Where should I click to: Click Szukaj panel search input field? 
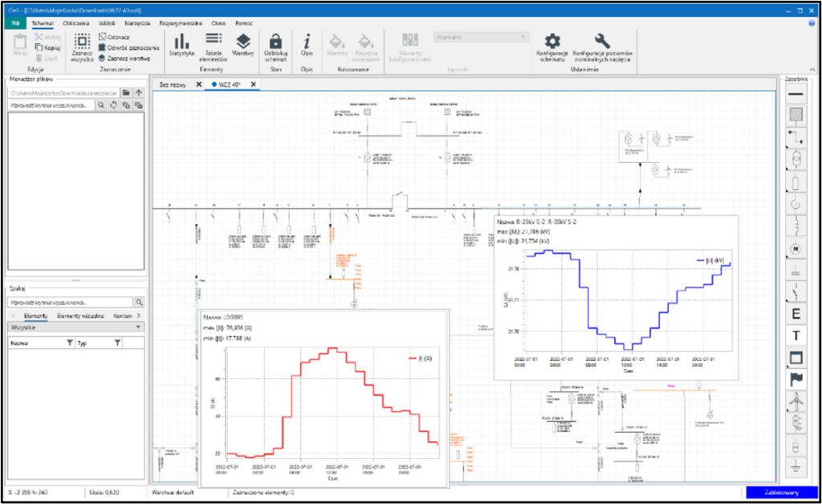point(71,303)
